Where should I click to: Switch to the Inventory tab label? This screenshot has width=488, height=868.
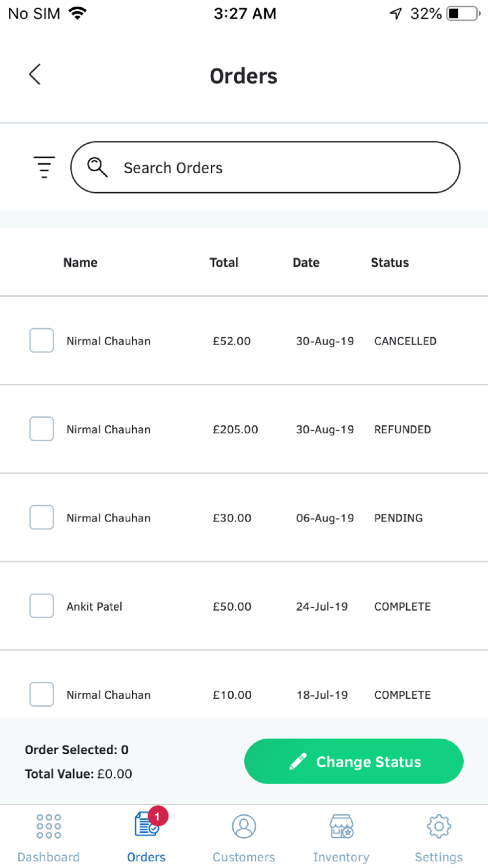coord(341,857)
